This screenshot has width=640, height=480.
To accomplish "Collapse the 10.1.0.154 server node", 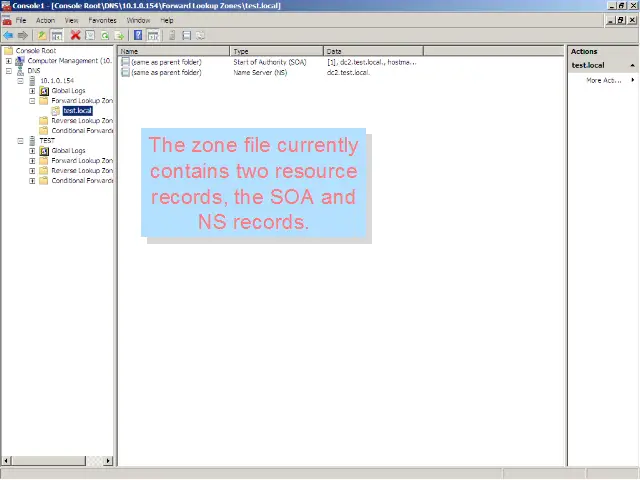I will tap(20, 81).
